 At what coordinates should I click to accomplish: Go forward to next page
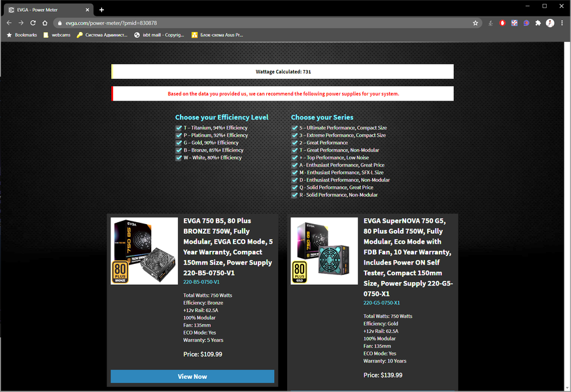tap(21, 23)
